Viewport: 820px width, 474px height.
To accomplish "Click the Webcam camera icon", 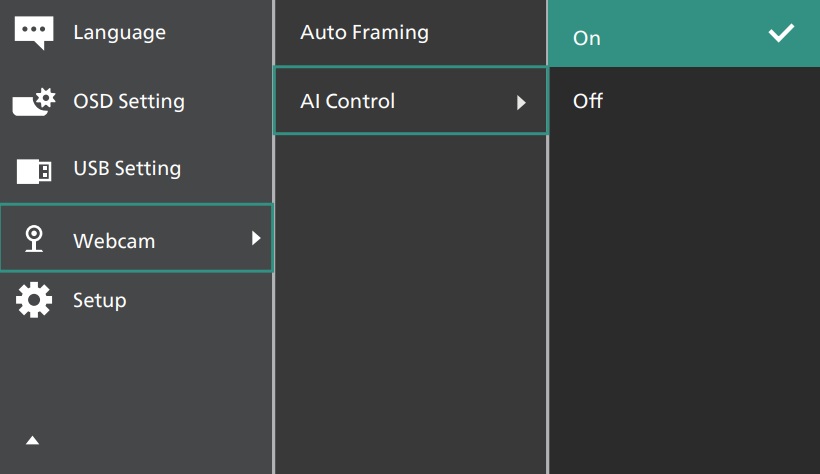I will click(x=34, y=238).
